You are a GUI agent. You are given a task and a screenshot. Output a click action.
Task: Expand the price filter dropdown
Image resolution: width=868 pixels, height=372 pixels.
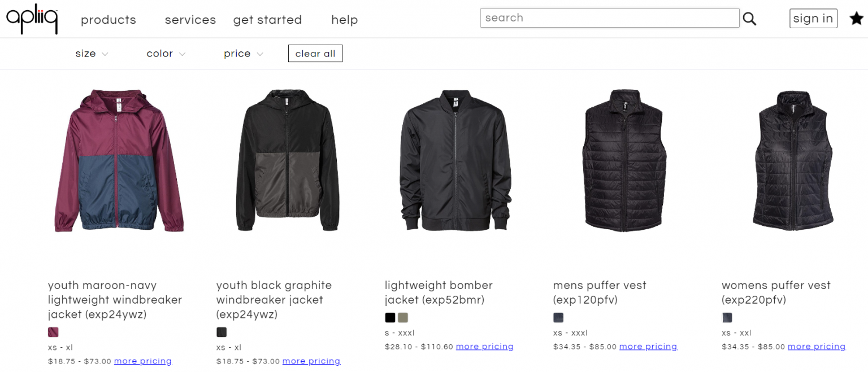(x=243, y=53)
